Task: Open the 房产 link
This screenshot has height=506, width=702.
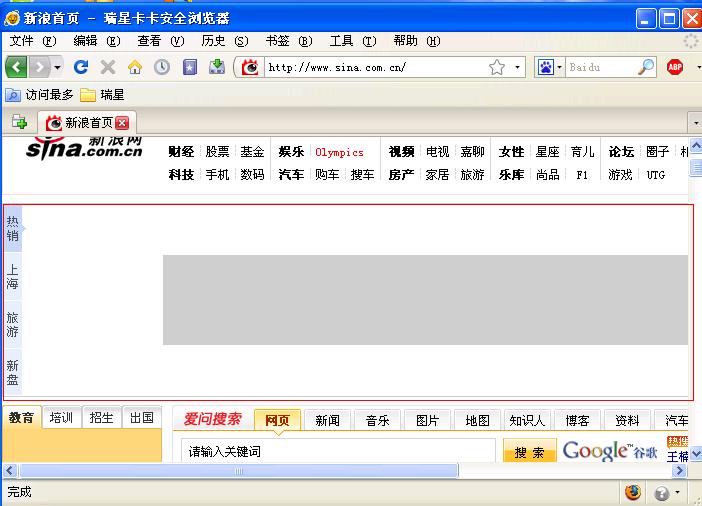Action: click(401, 175)
